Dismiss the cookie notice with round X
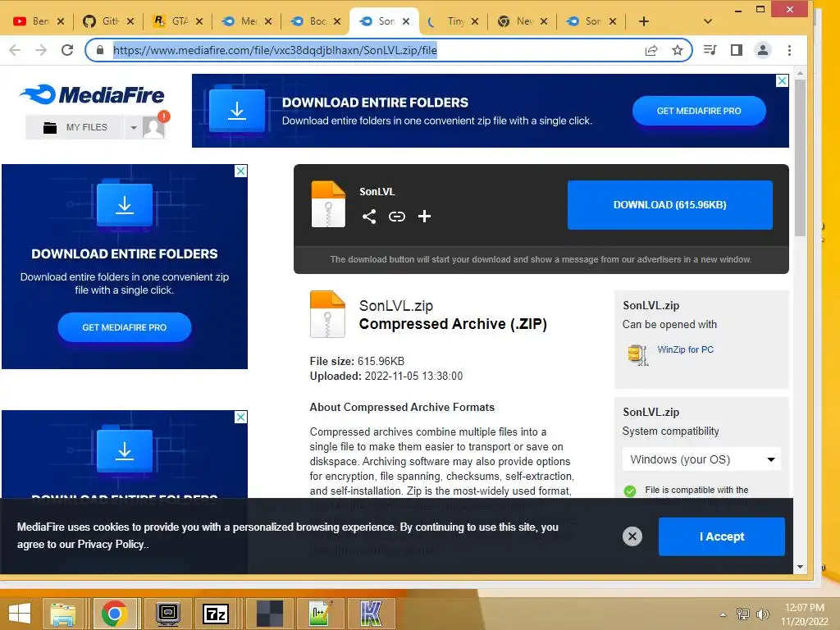 (x=632, y=536)
